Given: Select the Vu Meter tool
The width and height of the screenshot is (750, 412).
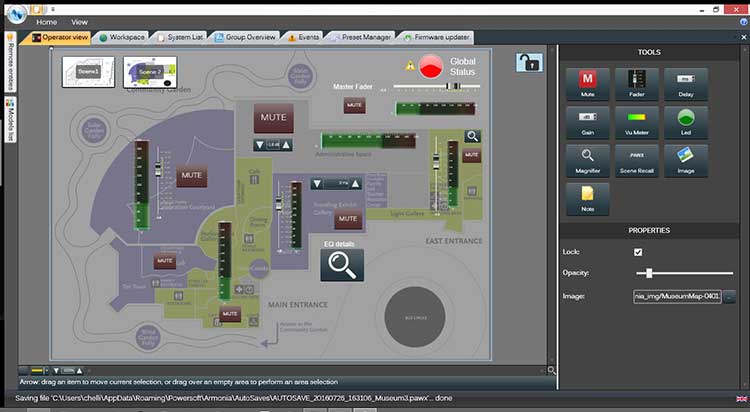Looking at the screenshot, I should tap(637, 122).
